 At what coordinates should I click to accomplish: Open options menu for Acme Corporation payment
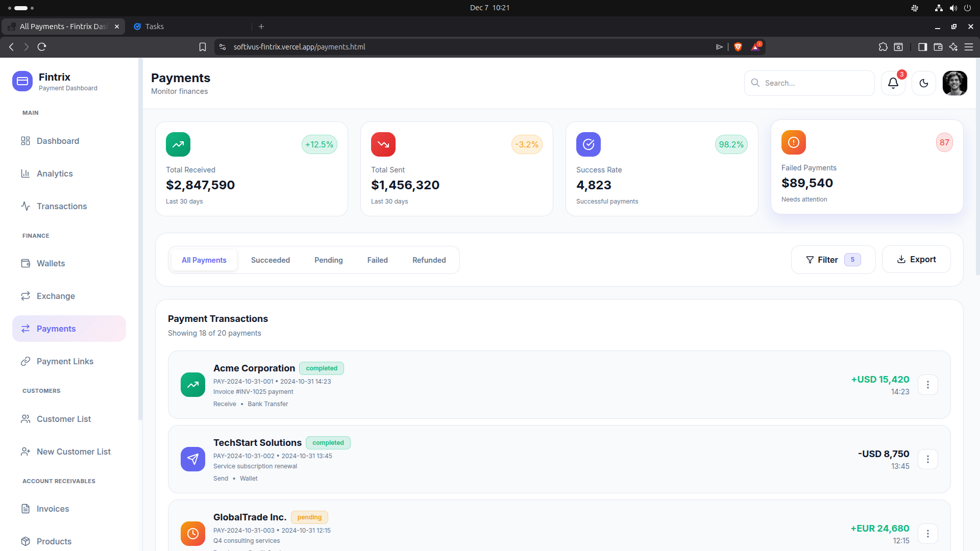928,385
